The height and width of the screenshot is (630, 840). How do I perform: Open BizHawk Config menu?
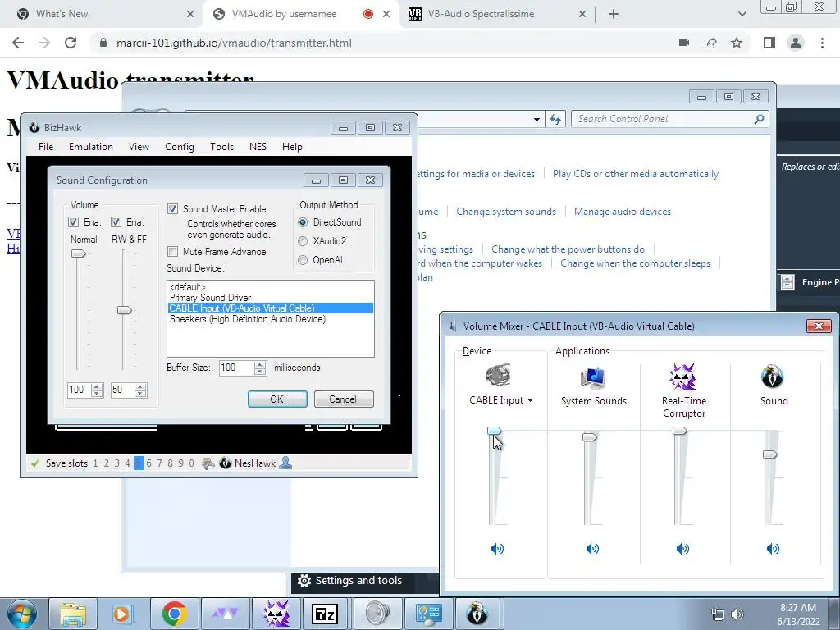[180, 146]
